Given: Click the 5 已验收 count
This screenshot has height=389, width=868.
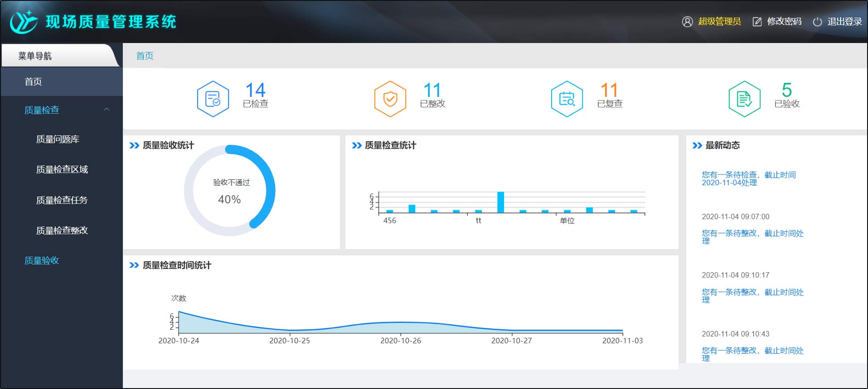Looking at the screenshot, I should 787,90.
